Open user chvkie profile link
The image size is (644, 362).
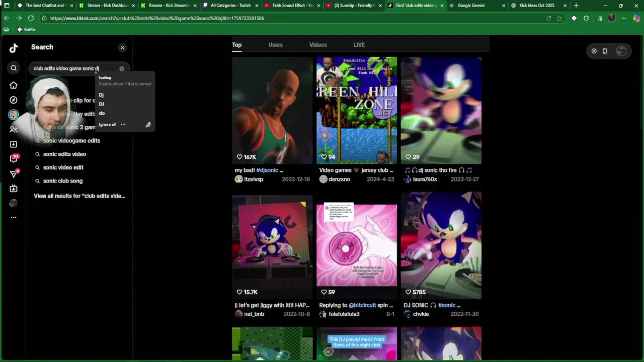coord(421,314)
